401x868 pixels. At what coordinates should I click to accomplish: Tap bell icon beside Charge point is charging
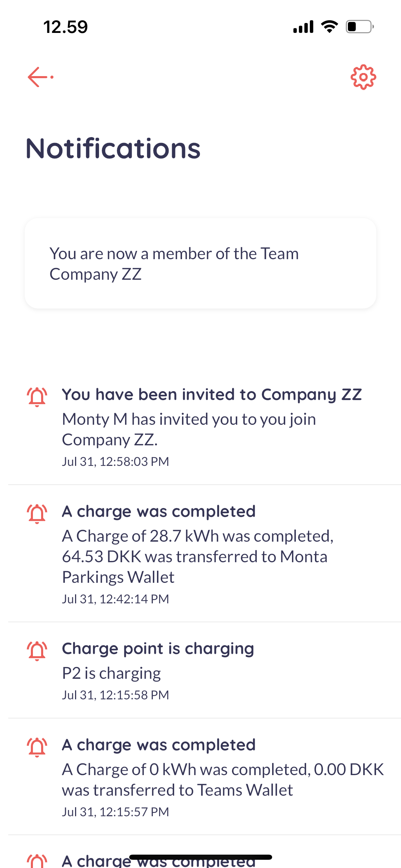[37, 651]
